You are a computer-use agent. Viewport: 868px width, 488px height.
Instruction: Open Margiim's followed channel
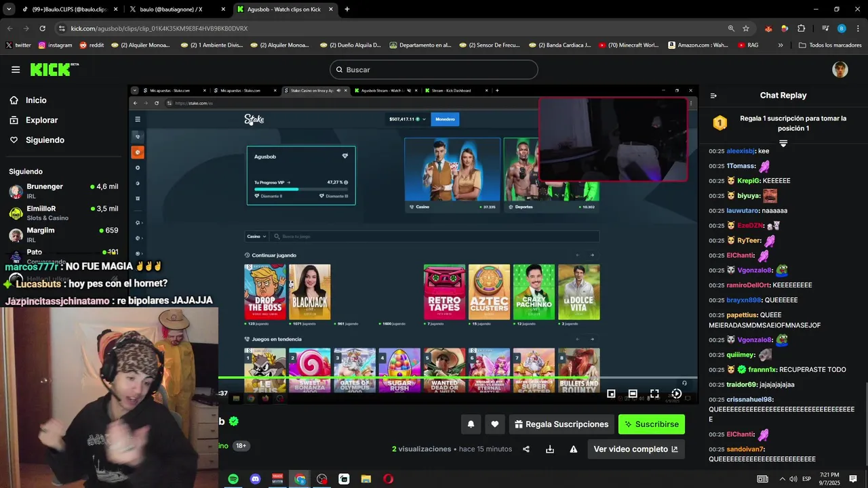(x=64, y=235)
